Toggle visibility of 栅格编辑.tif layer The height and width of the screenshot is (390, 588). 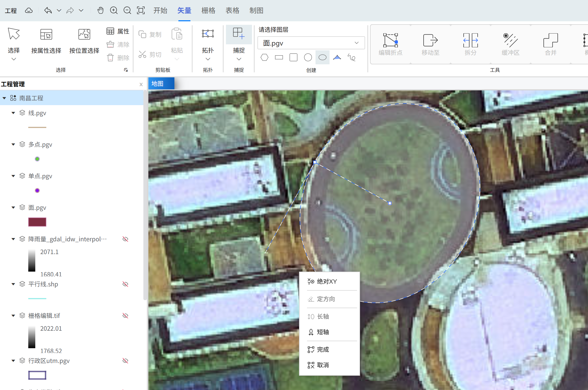125,316
